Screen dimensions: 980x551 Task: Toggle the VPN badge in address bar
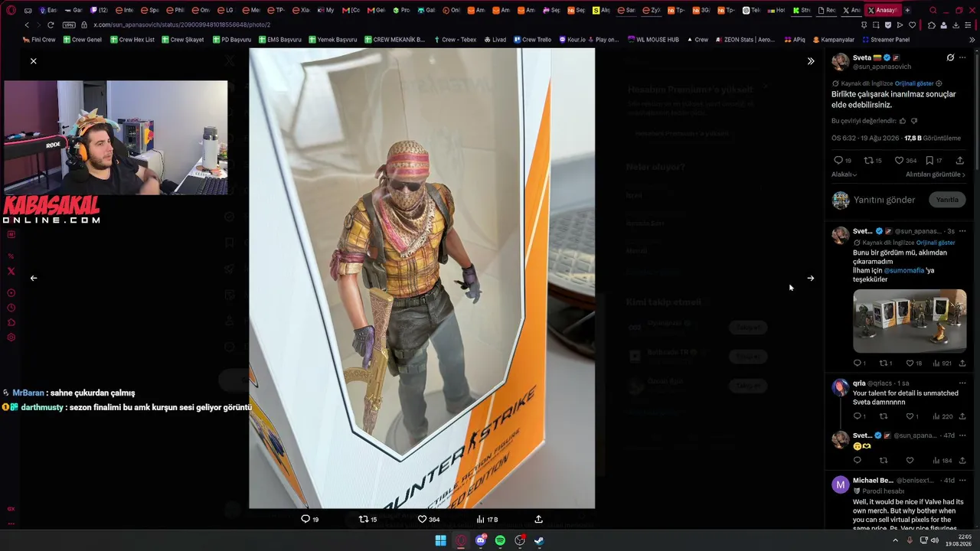tap(69, 25)
